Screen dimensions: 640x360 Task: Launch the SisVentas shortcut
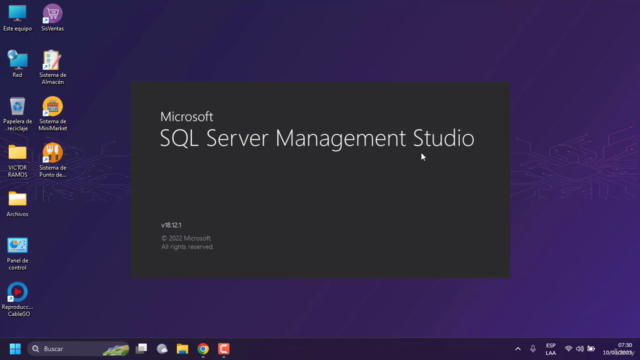click(x=52, y=18)
